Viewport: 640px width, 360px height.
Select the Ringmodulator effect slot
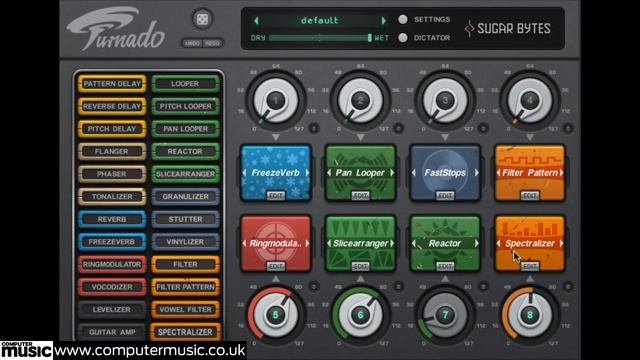tap(276, 243)
